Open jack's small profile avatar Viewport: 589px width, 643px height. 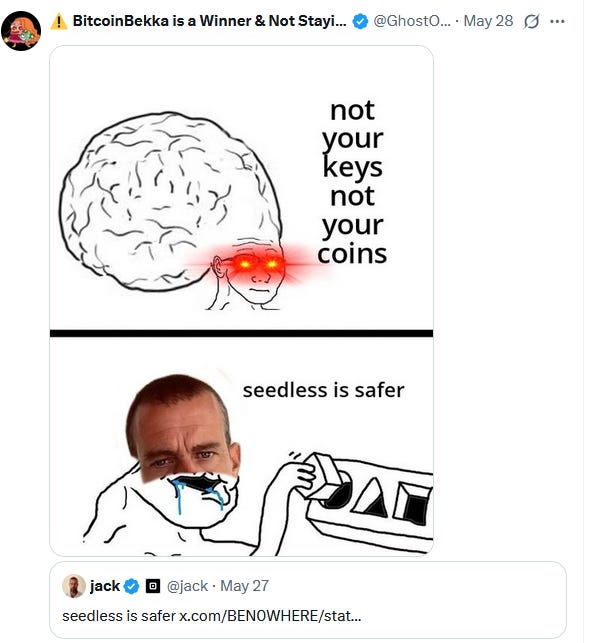74,586
